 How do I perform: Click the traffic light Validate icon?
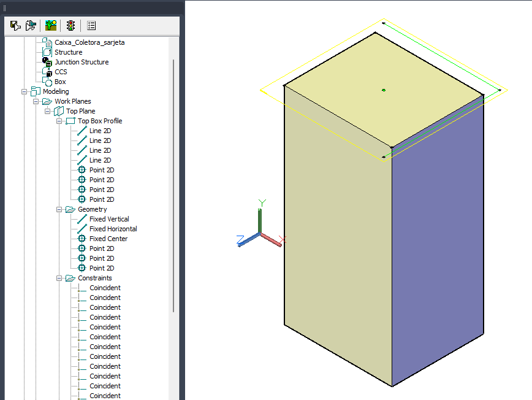70,26
